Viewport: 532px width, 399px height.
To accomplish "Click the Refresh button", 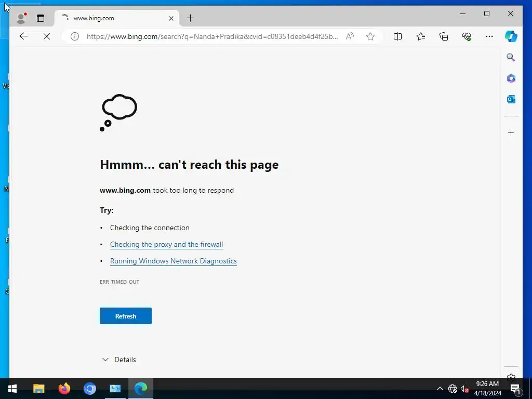I will 126,316.
